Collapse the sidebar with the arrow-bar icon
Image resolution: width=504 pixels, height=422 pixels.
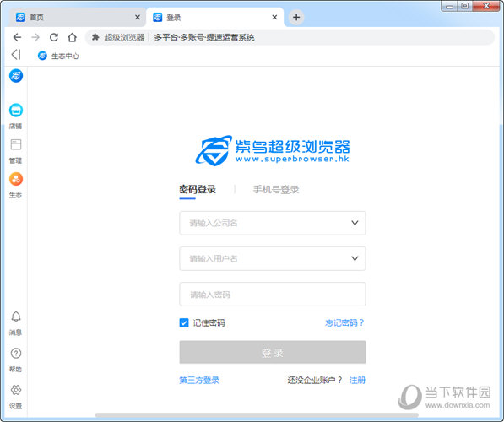click(16, 55)
